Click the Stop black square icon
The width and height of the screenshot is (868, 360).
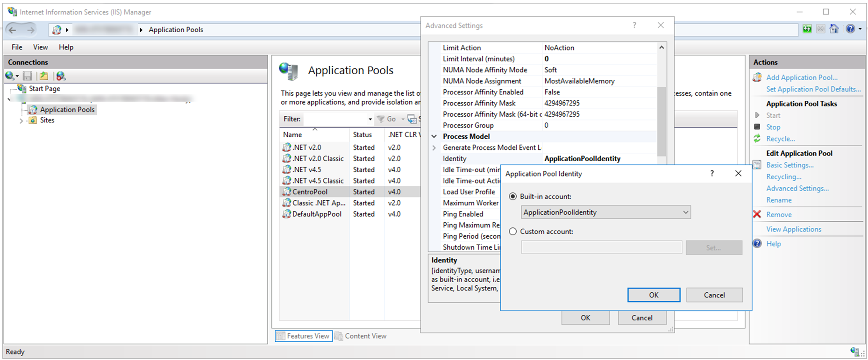757,127
